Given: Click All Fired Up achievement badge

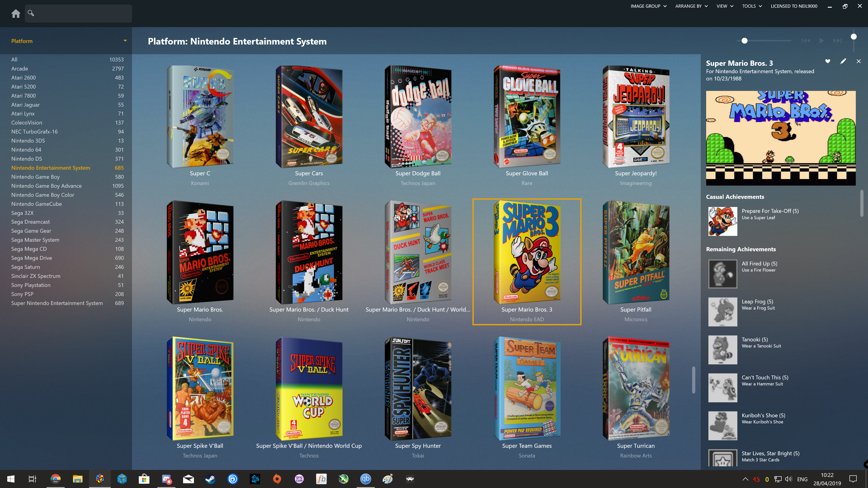Looking at the screenshot, I should pyautogui.click(x=723, y=274).
